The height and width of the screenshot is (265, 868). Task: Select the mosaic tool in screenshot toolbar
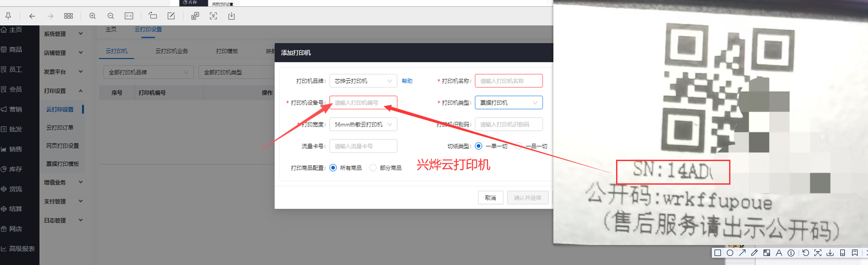click(x=767, y=253)
